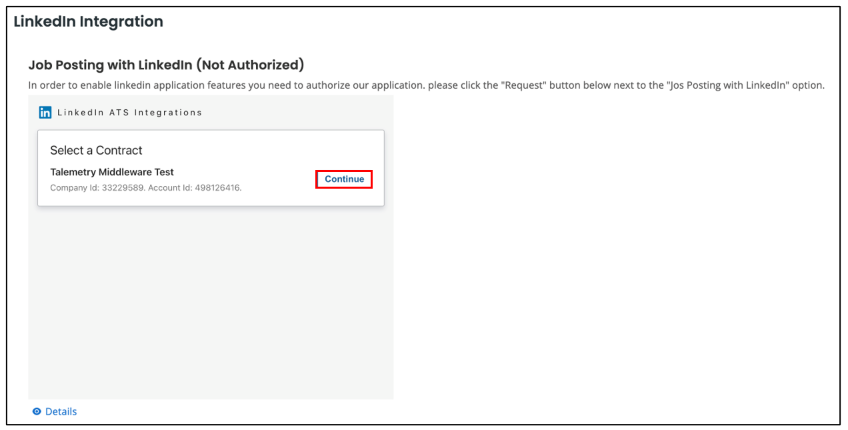848x430 pixels.
Task: Click the LinkedIn ATS Integrations header text
Action: 130,113
